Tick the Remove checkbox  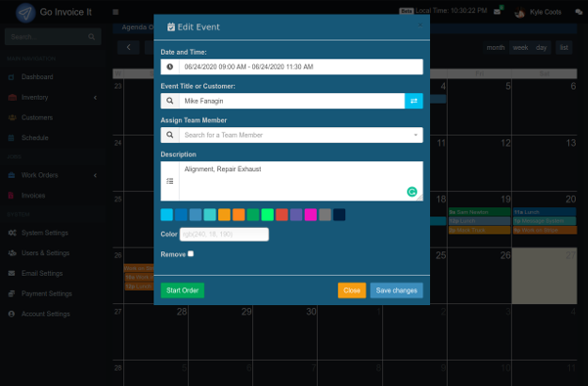pyautogui.click(x=191, y=253)
